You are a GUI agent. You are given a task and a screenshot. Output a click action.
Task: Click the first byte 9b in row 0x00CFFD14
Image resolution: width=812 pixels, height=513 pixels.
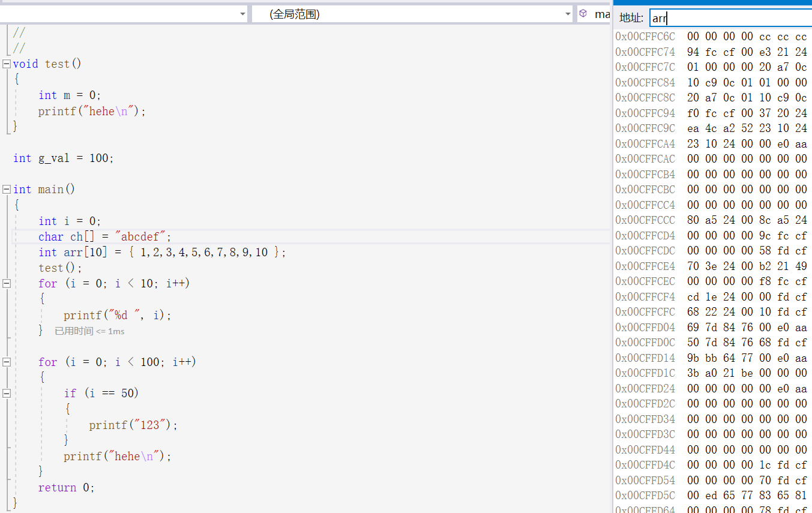(x=693, y=358)
